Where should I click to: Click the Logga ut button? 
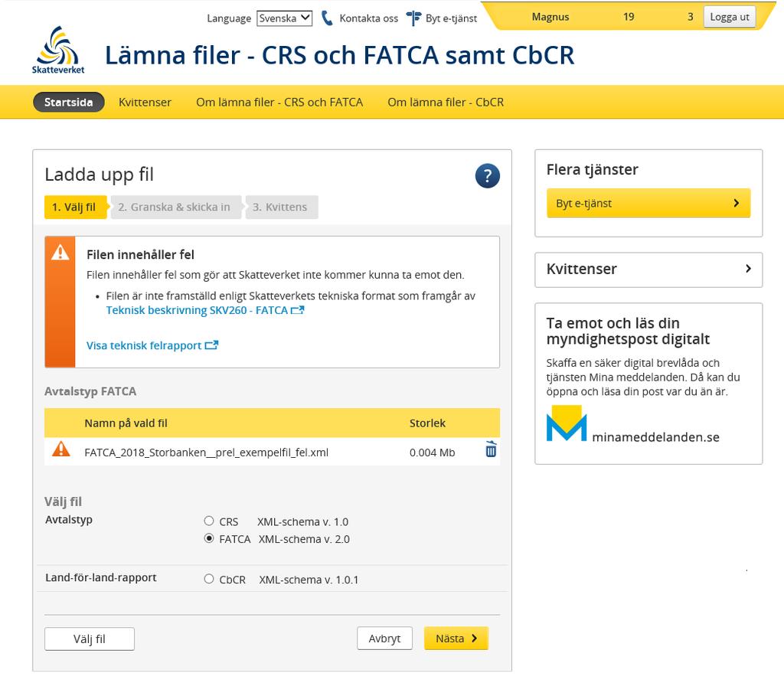[730, 17]
